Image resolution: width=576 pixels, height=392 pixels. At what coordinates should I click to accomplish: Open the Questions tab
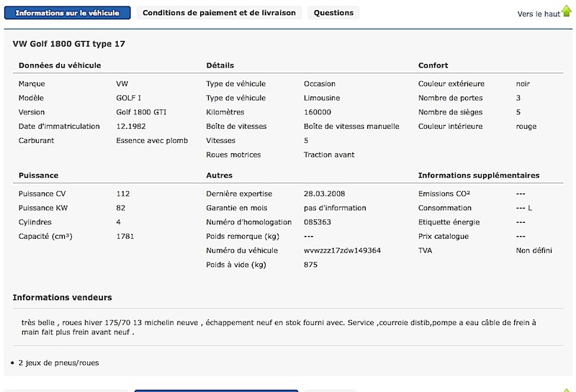click(x=333, y=13)
